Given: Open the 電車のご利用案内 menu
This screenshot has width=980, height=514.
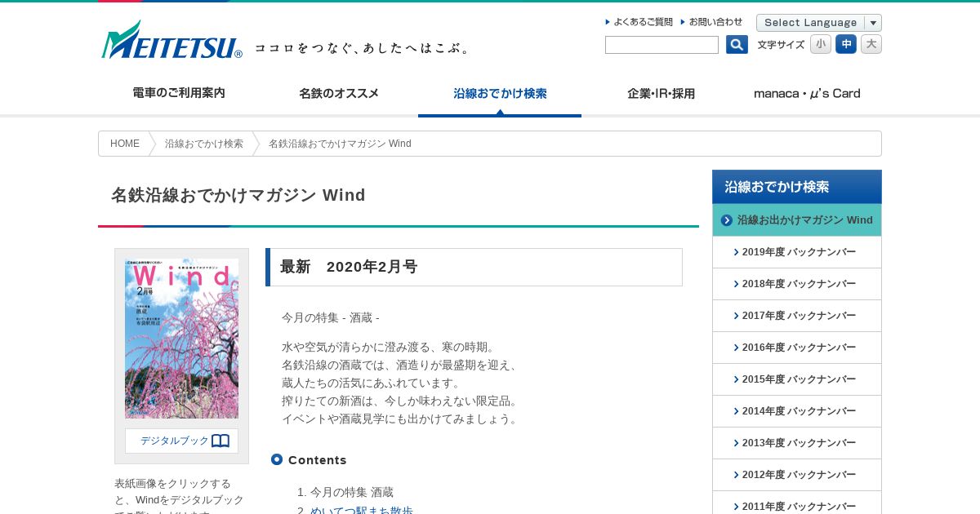Looking at the screenshot, I should click(x=179, y=94).
